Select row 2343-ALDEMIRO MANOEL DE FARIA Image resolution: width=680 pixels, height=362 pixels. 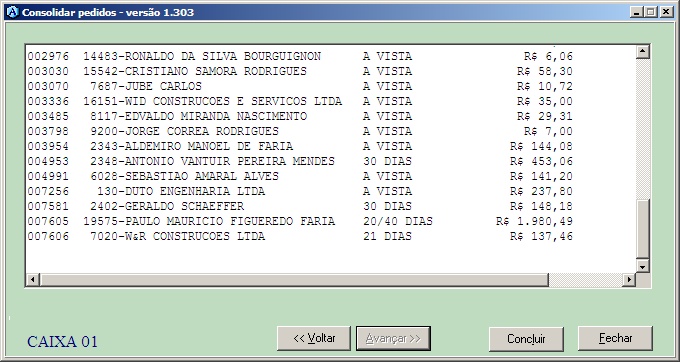(300, 146)
